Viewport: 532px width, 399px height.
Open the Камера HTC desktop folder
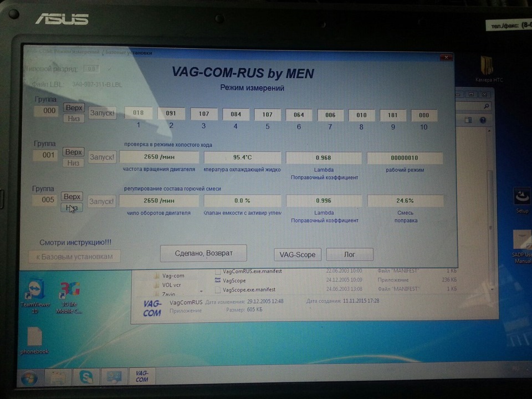488,69
